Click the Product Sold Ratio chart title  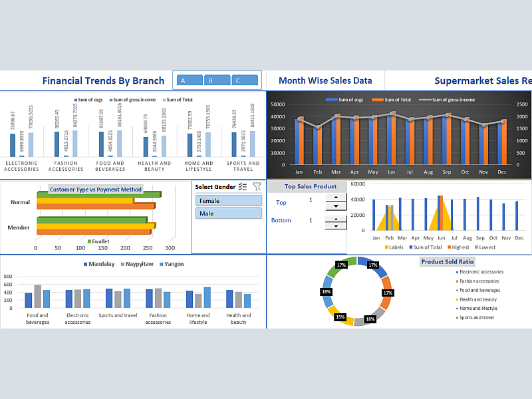(x=447, y=262)
